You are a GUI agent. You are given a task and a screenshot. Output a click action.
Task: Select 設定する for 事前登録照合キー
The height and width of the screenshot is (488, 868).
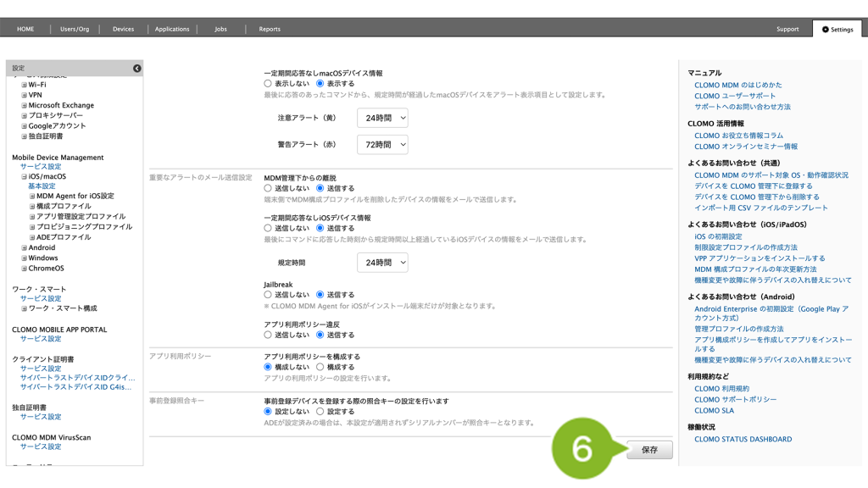pos(320,411)
